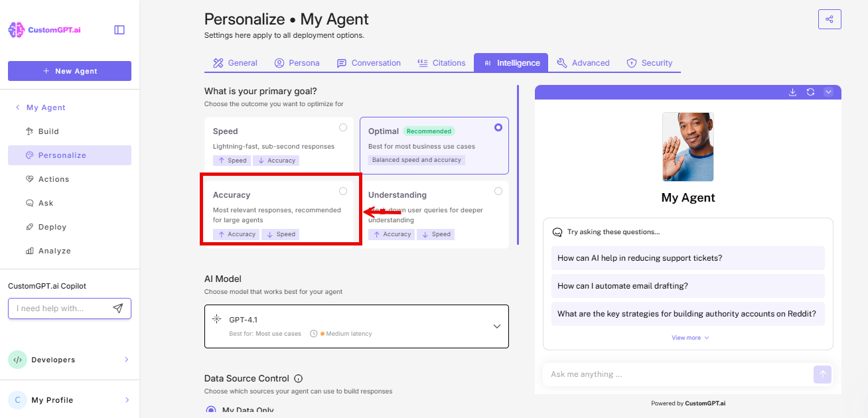
Task: Select the Understanding goal radio button
Action: [498, 190]
